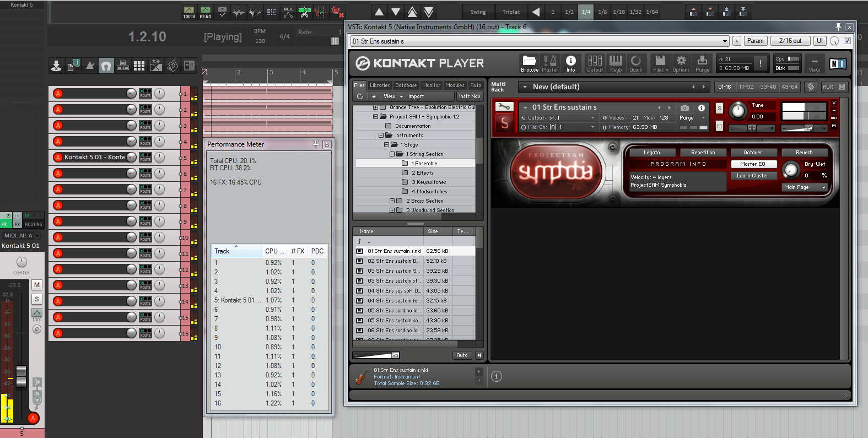Click the green scissors split toolbar icon

point(305,12)
